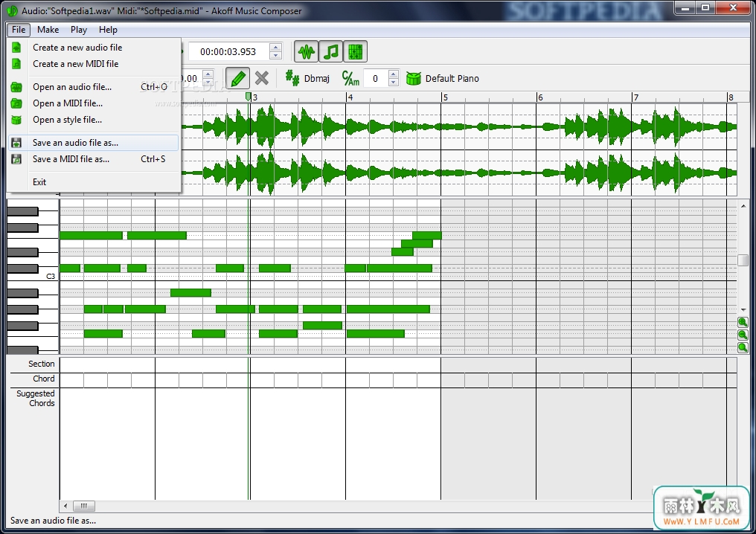
Task: Choose Exit from the File menu
Action: 94,182
